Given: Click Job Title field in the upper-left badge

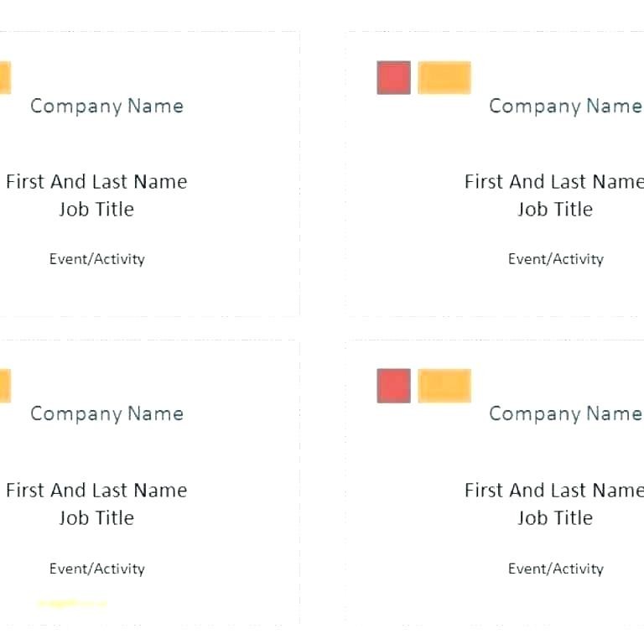Looking at the screenshot, I should pos(96,209).
